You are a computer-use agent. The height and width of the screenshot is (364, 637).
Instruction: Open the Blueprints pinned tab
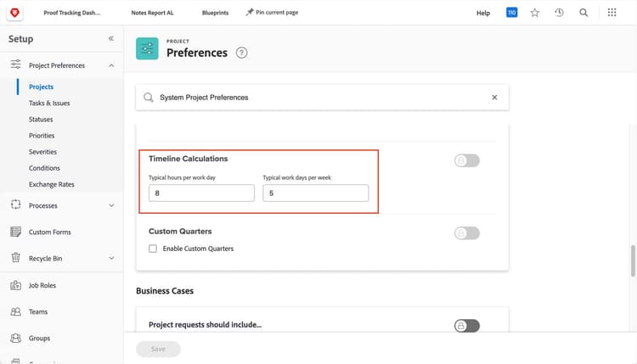tap(215, 13)
